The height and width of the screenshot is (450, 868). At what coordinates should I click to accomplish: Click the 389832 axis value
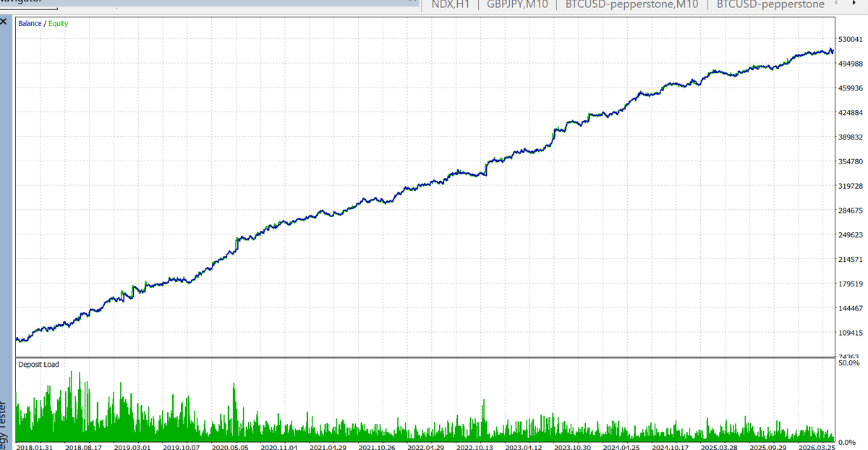point(852,137)
